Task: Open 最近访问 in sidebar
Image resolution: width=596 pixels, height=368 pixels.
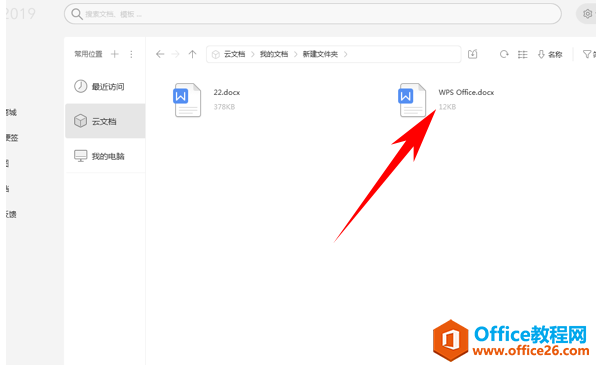Action: click(x=105, y=87)
